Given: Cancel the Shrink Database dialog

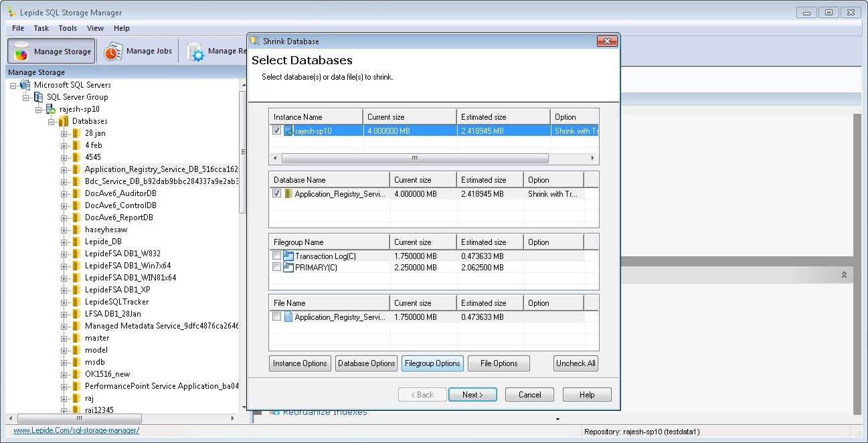Looking at the screenshot, I should [529, 395].
